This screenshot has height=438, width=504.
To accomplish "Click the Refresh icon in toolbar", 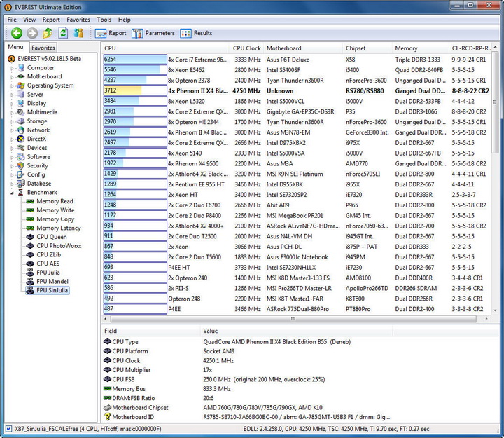I will click(x=63, y=33).
